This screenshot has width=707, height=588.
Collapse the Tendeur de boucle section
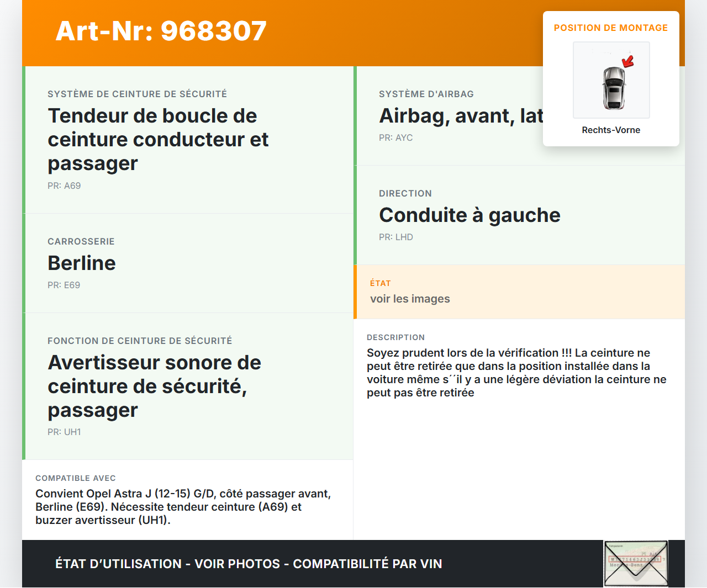pyautogui.click(x=158, y=139)
